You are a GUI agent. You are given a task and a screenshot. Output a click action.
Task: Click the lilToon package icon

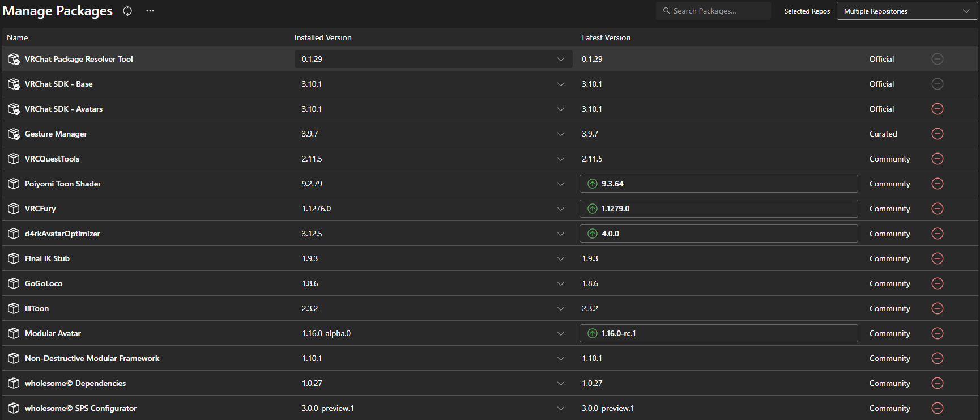(14, 308)
